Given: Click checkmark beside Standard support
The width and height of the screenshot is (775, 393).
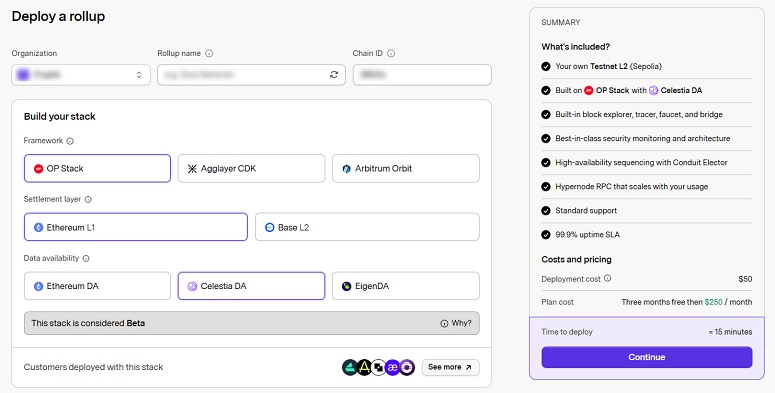Looking at the screenshot, I should click(546, 211).
